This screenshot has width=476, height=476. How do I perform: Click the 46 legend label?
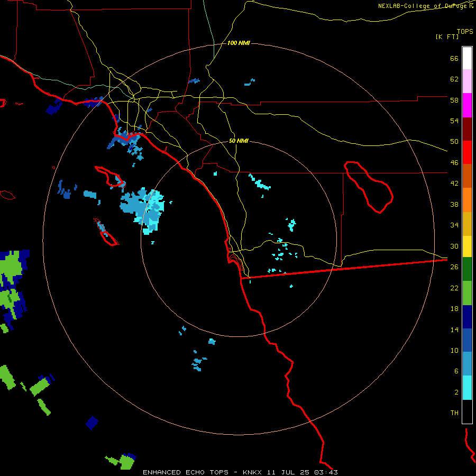(454, 162)
